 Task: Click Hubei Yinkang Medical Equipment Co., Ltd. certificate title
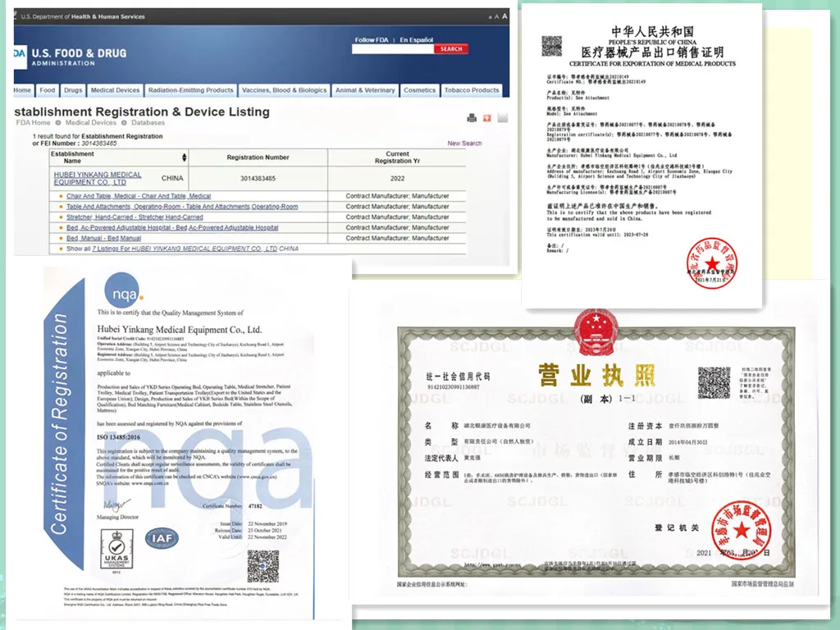pos(180,330)
